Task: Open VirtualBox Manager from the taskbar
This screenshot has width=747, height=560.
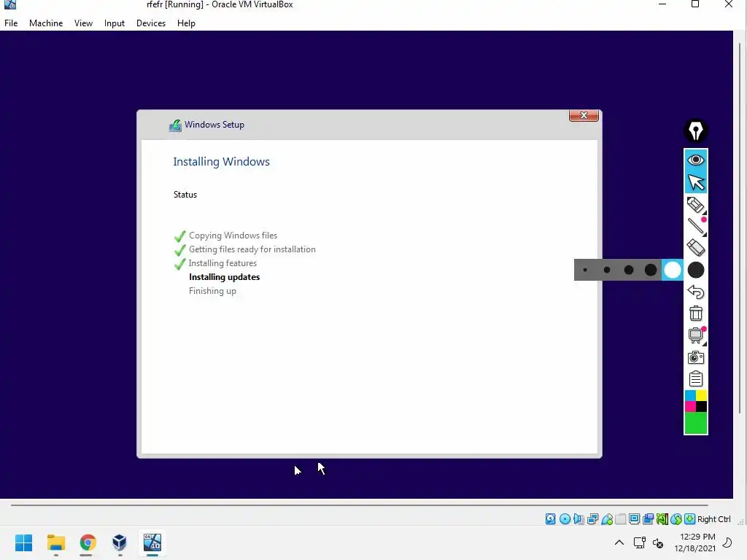Action: [120, 542]
